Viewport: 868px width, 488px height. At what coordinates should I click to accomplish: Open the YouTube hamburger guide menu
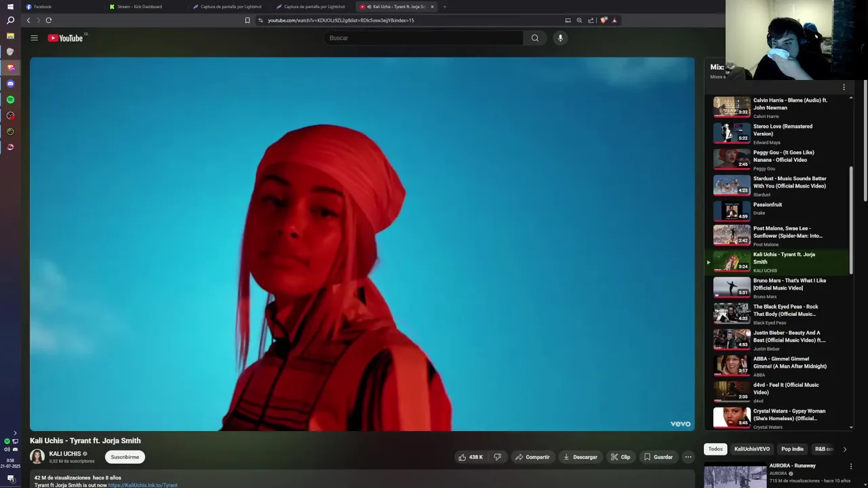coord(34,38)
